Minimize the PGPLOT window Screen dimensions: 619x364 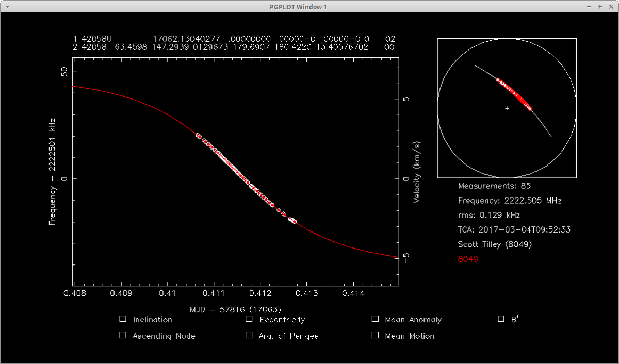point(590,7)
